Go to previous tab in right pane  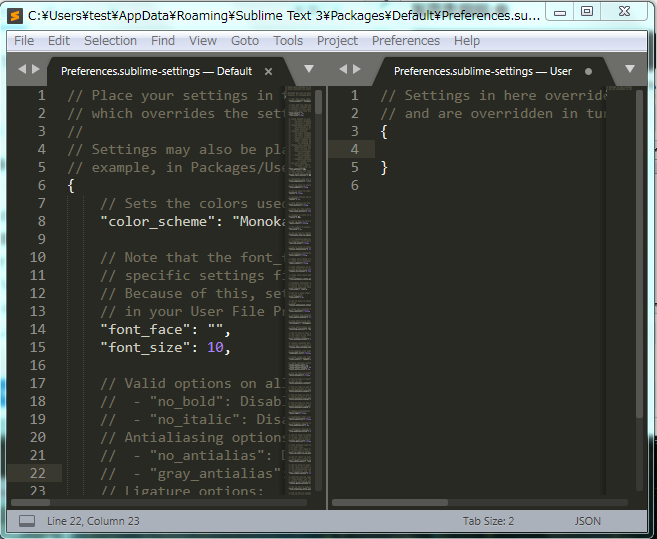[343, 69]
